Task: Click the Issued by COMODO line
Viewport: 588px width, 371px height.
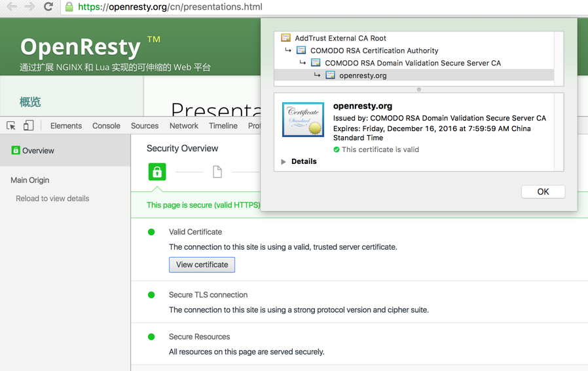Action: tap(439, 118)
